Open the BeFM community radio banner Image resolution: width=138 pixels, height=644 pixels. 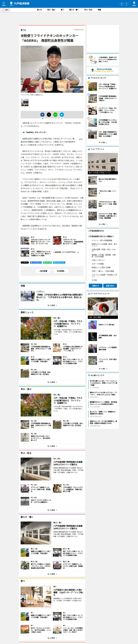click(x=103, y=59)
